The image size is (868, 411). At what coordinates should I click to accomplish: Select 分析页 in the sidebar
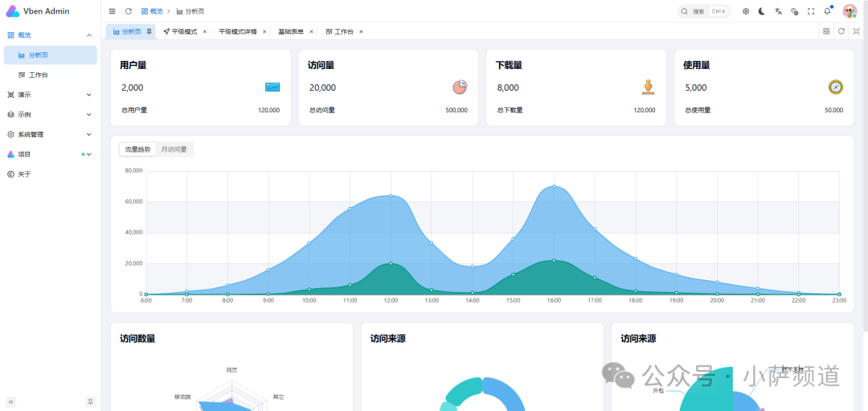(x=51, y=55)
